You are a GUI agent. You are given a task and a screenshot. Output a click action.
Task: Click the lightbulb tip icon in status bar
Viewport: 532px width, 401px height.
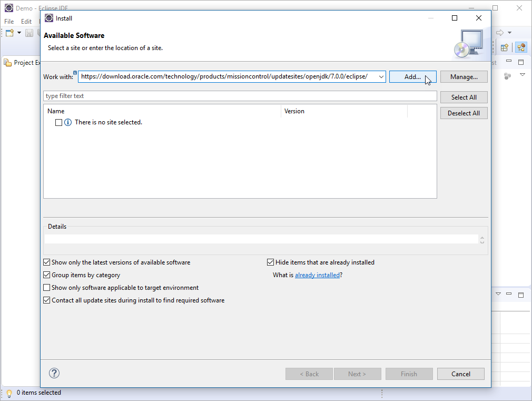[x=9, y=393]
